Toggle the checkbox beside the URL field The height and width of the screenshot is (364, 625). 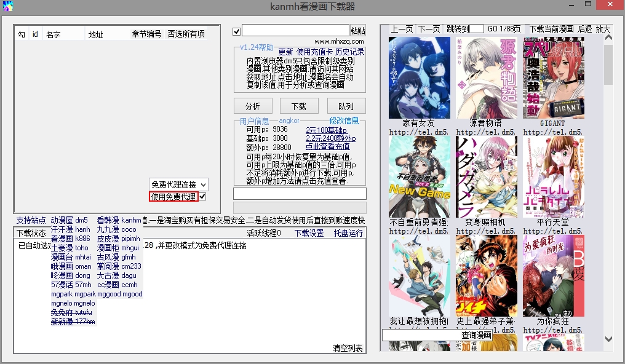[236, 31]
